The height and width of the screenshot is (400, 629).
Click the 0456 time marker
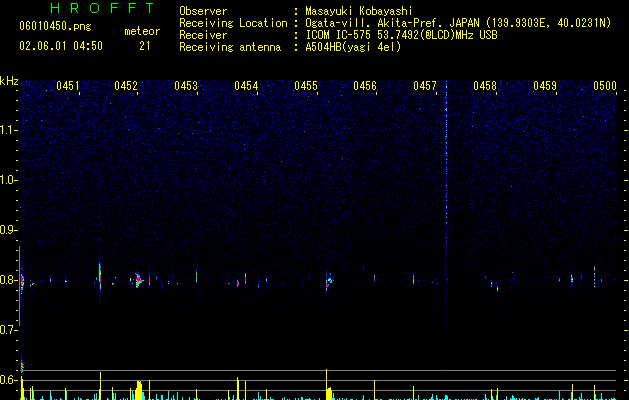coord(365,86)
